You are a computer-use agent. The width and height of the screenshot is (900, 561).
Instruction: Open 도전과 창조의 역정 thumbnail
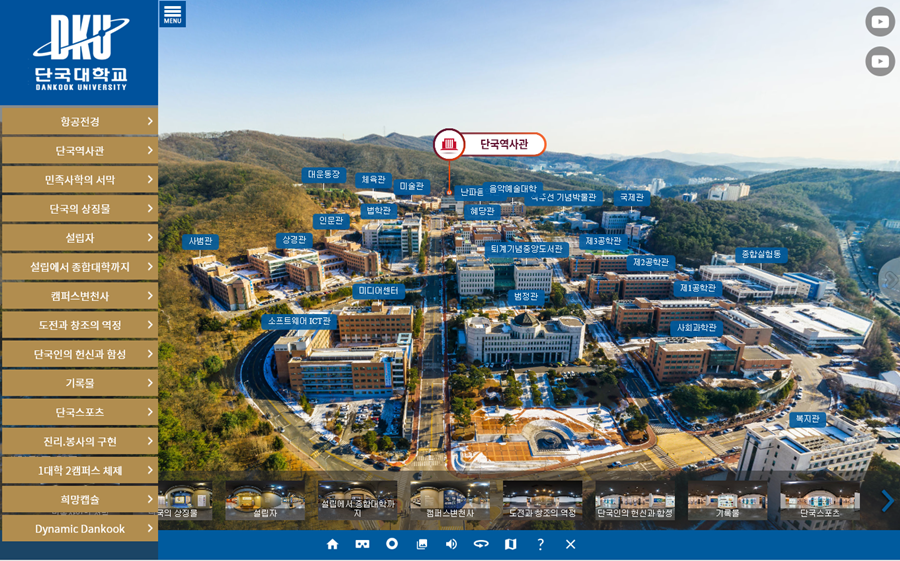click(542, 501)
